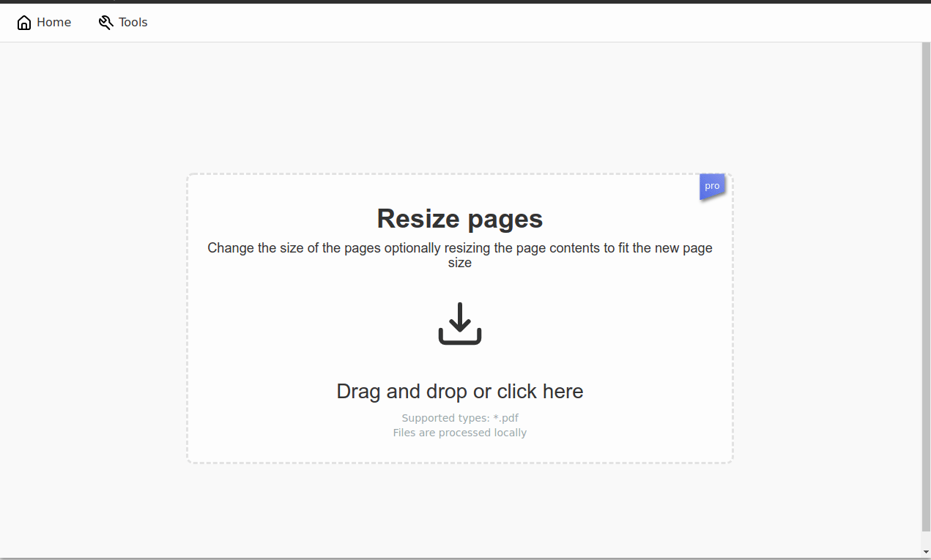Click the 'Drag and drop or click here' link
Image resolution: width=931 pixels, height=560 pixels.
click(x=459, y=391)
